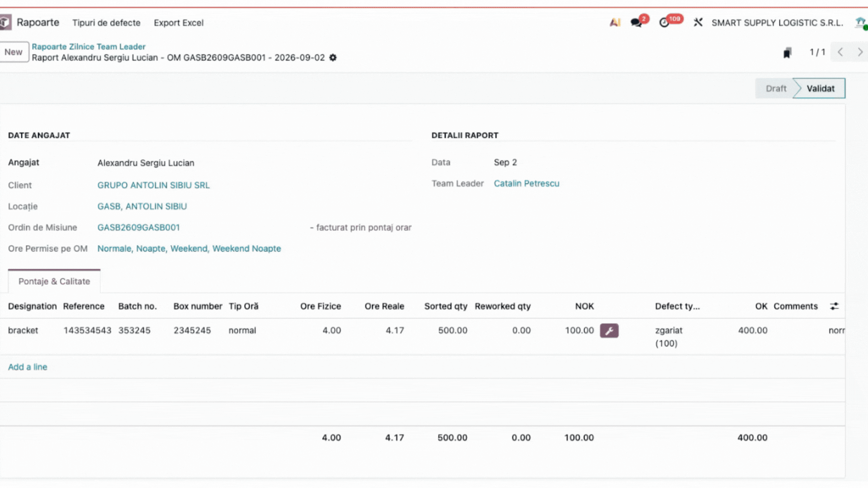868x488 pixels.
Task: Open the AI assistant icon
Action: (x=615, y=22)
